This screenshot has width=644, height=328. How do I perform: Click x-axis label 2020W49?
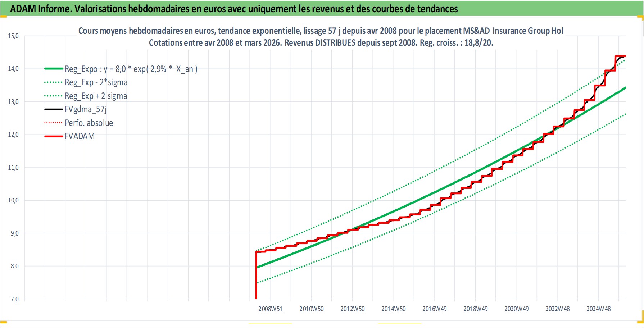pos(517,309)
